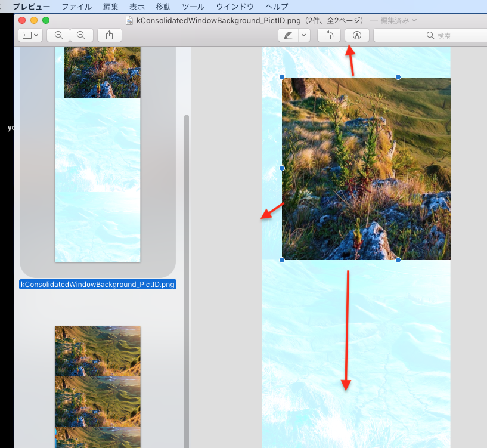Click the top-left selection handle of pasted image
487x448 pixels.
282,77
